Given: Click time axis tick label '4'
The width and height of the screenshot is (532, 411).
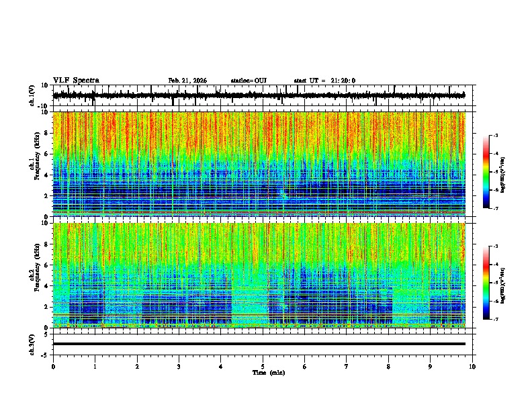Looking at the screenshot, I should pos(221,367).
